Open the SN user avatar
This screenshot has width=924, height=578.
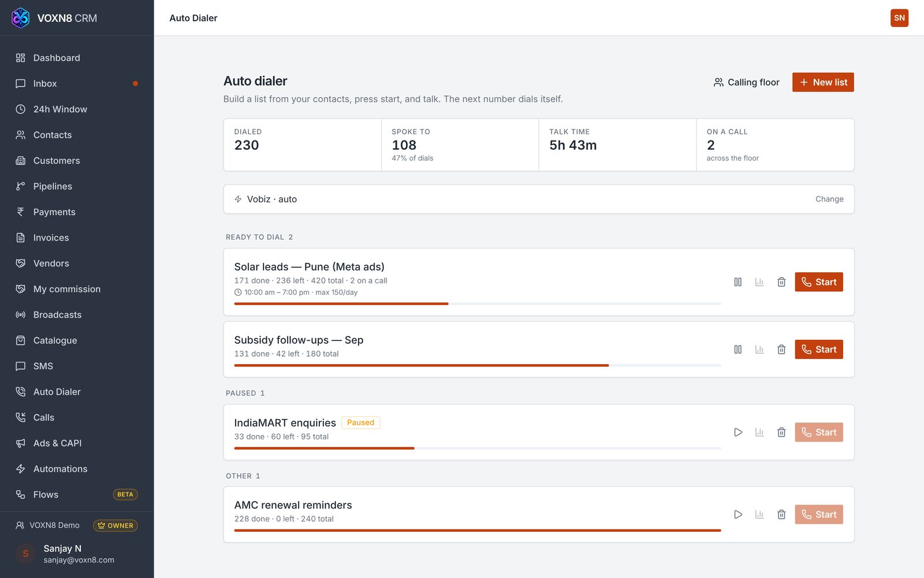click(x=899, y=18)
